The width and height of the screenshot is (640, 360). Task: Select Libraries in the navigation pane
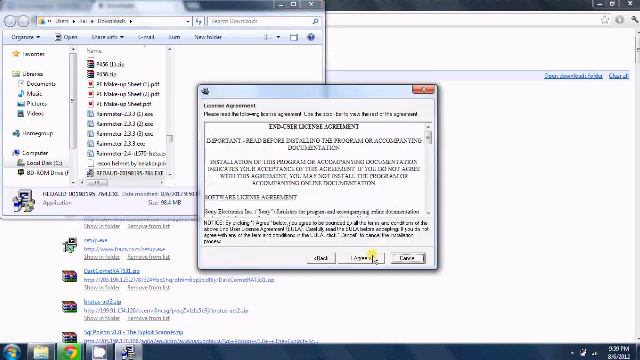click(x=33, y=74)
